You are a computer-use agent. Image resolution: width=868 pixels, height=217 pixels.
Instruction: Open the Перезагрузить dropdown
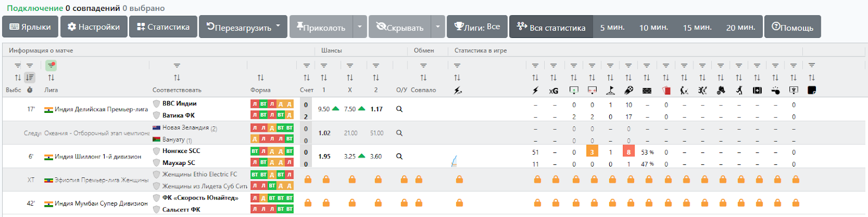[243, 27]
